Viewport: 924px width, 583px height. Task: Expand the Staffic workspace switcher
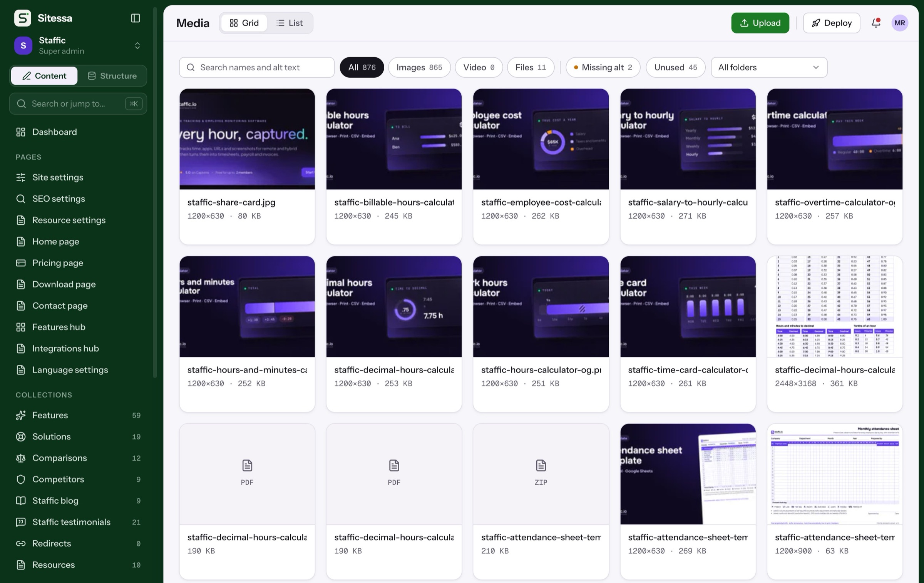(78, 45)
